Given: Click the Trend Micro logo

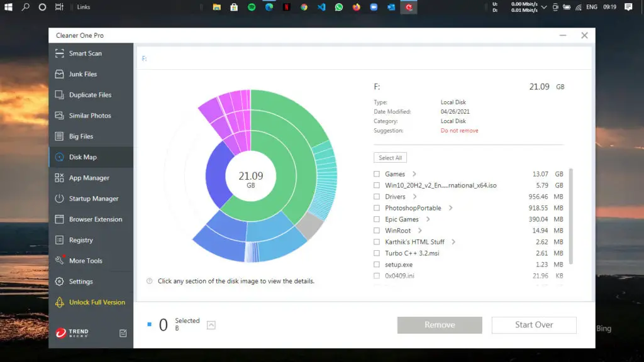Looking at the screenshot, I should [x=72, y=332].
